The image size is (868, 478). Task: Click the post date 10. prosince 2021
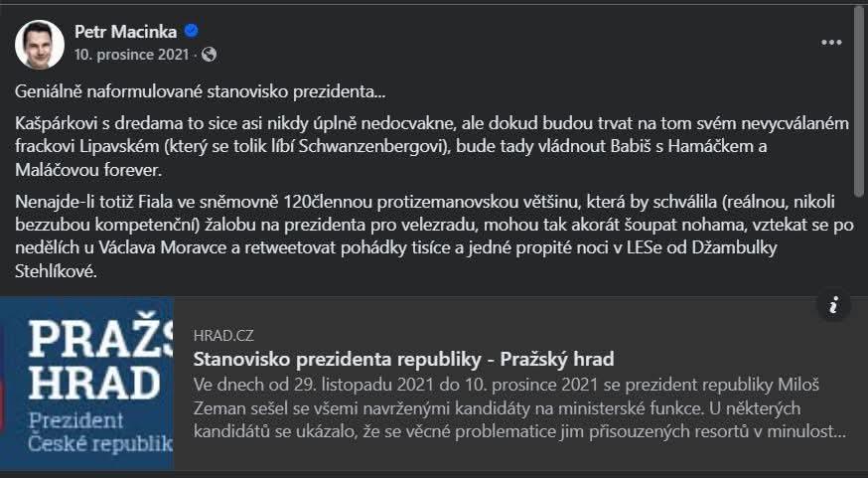[131, 55]
